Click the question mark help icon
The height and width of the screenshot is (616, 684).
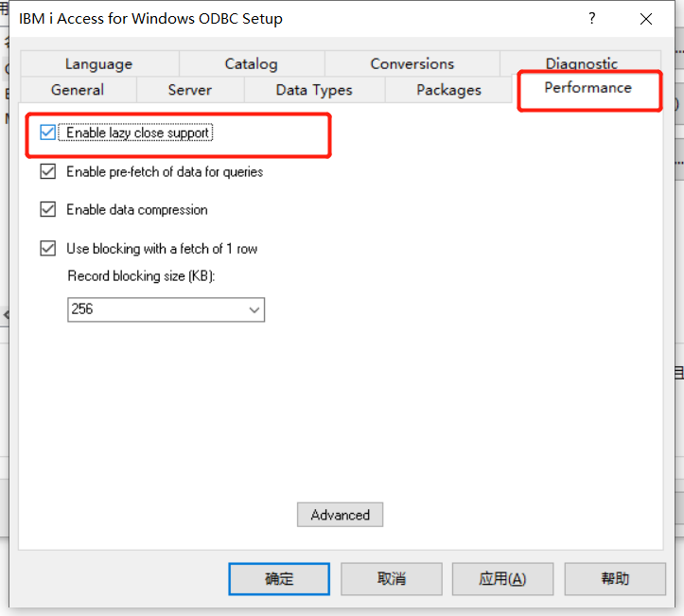[592, 18]
